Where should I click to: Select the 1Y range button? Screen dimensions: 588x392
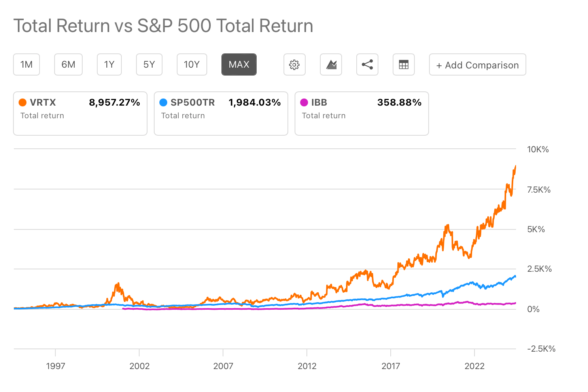tap(109, 64)
